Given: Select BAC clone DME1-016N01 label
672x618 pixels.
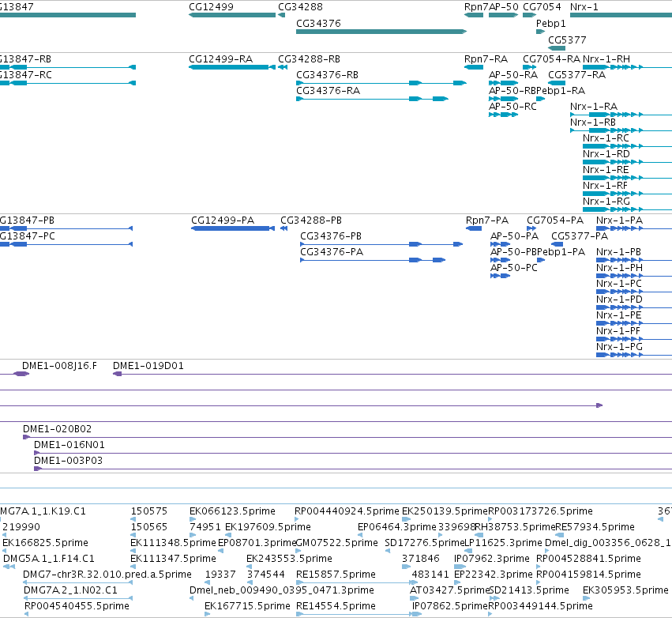Looking at the screenshot, I should point(69,445).
